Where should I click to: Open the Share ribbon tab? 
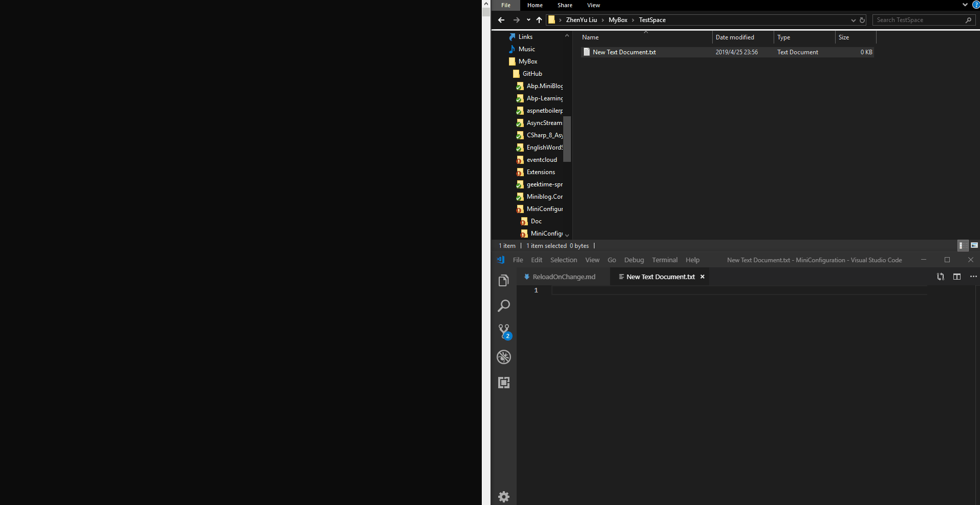[565, 5]
